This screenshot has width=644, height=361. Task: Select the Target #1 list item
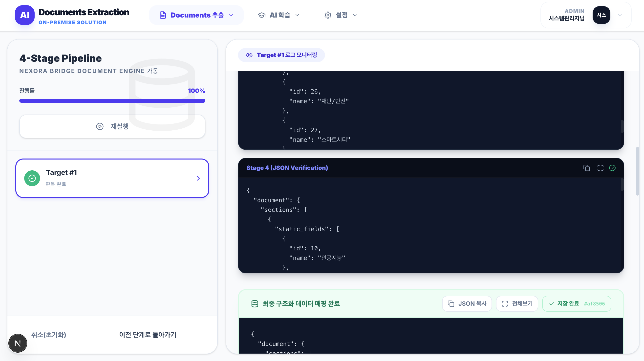[112, 178]
